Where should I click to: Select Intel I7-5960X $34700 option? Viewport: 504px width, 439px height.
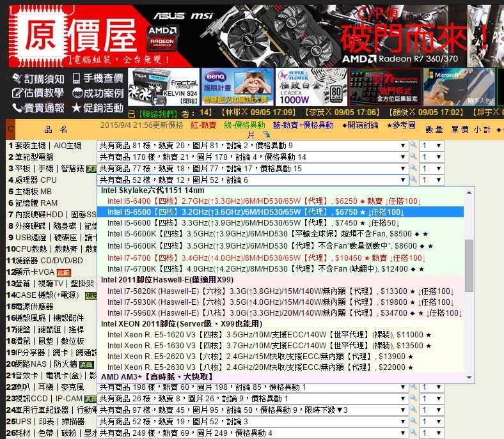[x=280, y=312]
